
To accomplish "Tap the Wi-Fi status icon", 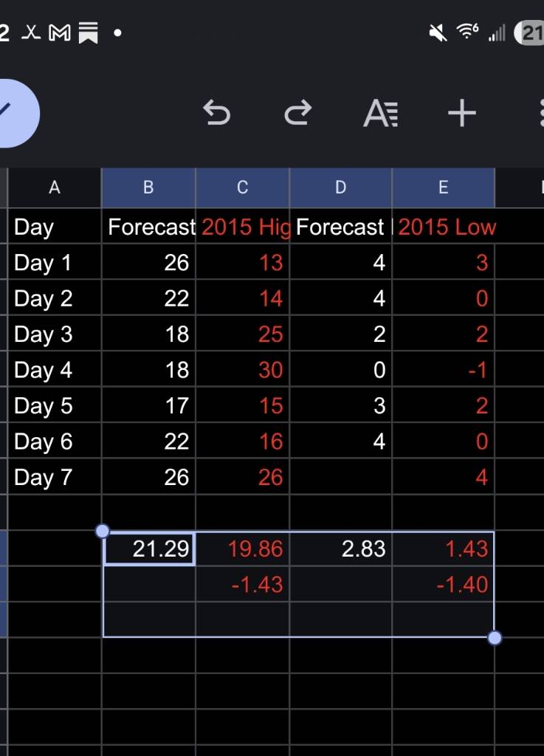I will 467,32.
